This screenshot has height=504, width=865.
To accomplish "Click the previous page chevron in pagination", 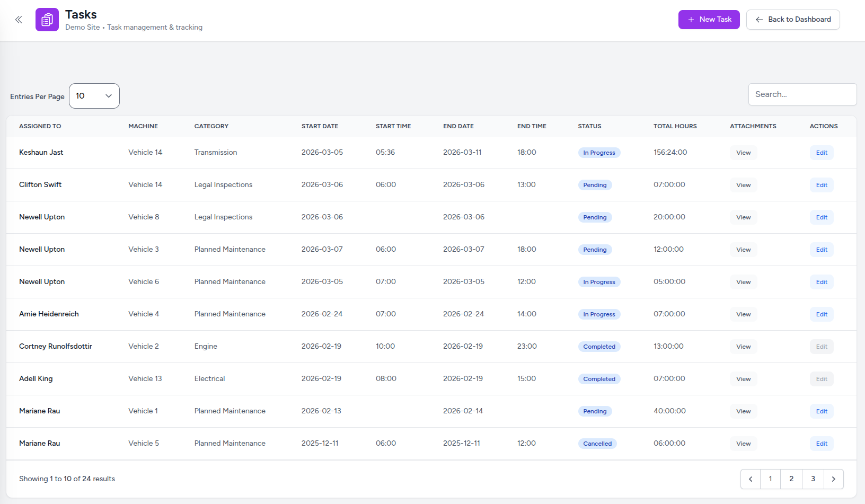I will click(750, 479).
